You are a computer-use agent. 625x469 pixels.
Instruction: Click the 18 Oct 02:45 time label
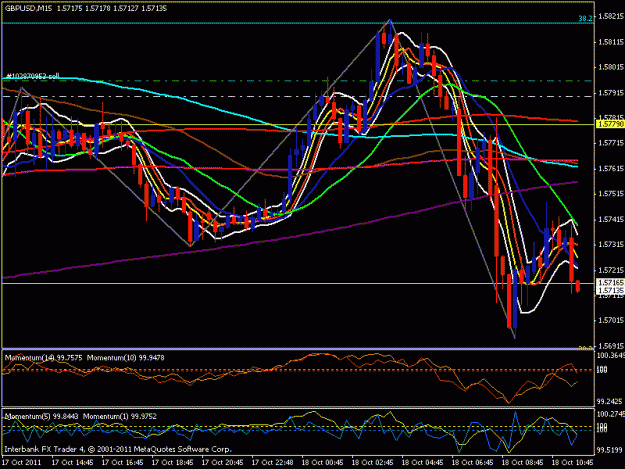point(373,463)
